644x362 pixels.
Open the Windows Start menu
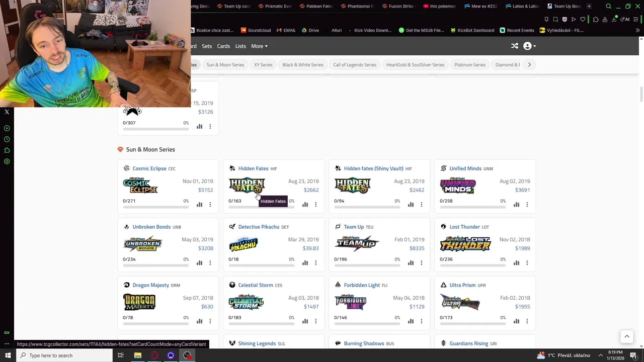pos(8,355)
